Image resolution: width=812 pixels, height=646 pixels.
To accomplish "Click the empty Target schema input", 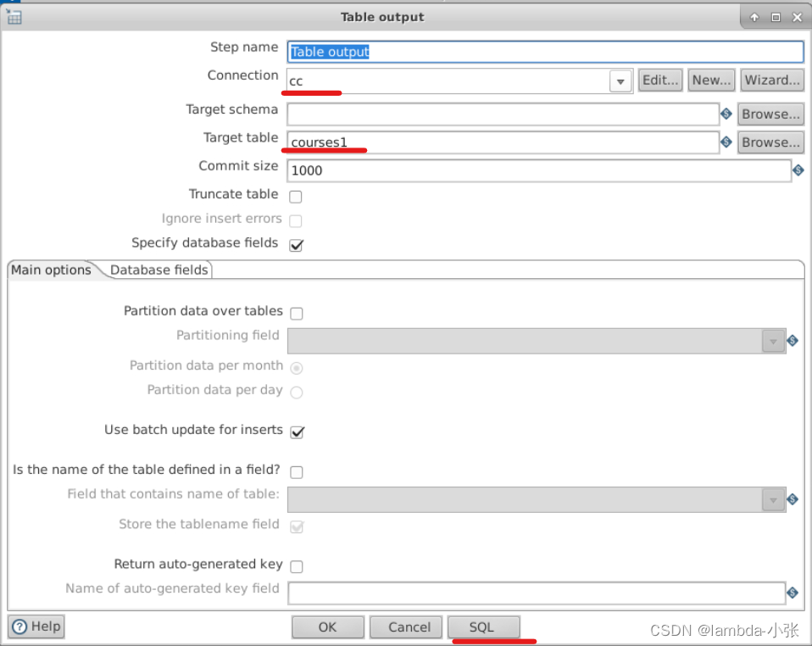I will coord(503,114).
